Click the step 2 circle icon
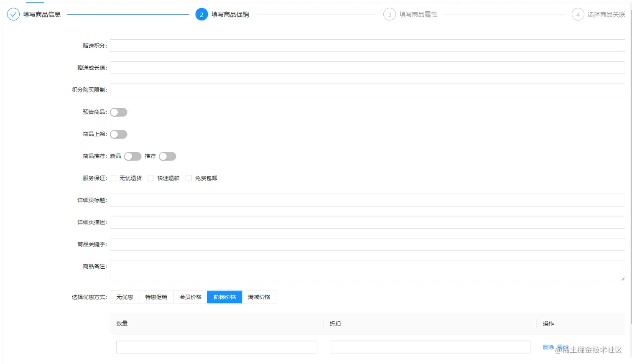The image size is (632, 364). pos(201,14)
